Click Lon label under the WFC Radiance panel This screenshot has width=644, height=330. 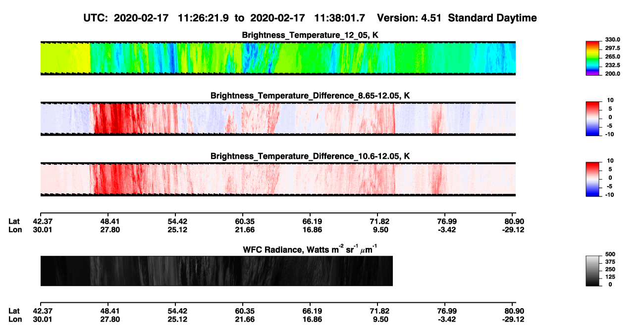15,319
